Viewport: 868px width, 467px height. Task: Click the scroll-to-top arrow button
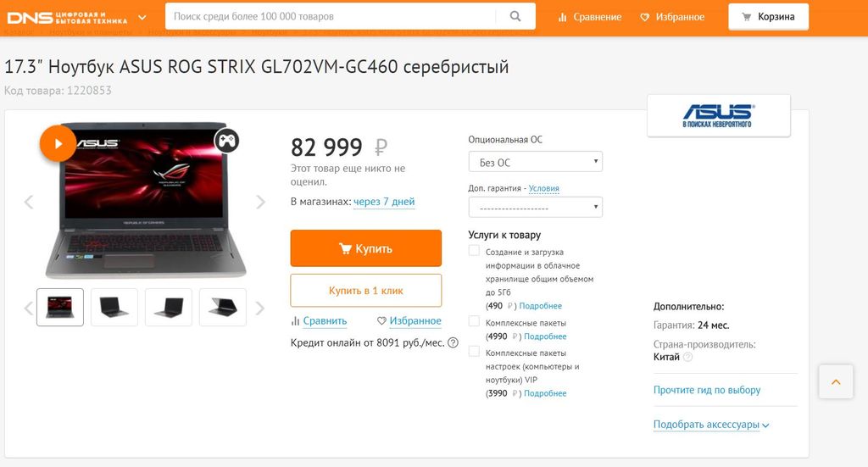(x=836, y=382)
